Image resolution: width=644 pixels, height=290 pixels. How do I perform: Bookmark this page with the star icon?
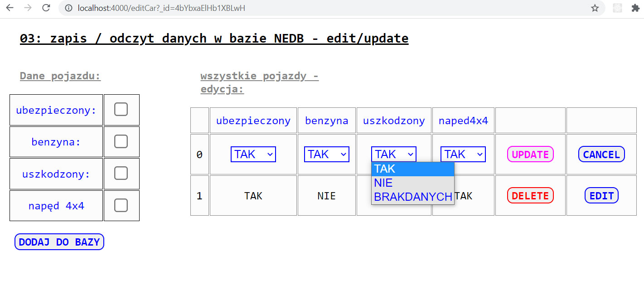tap(595, 8)
